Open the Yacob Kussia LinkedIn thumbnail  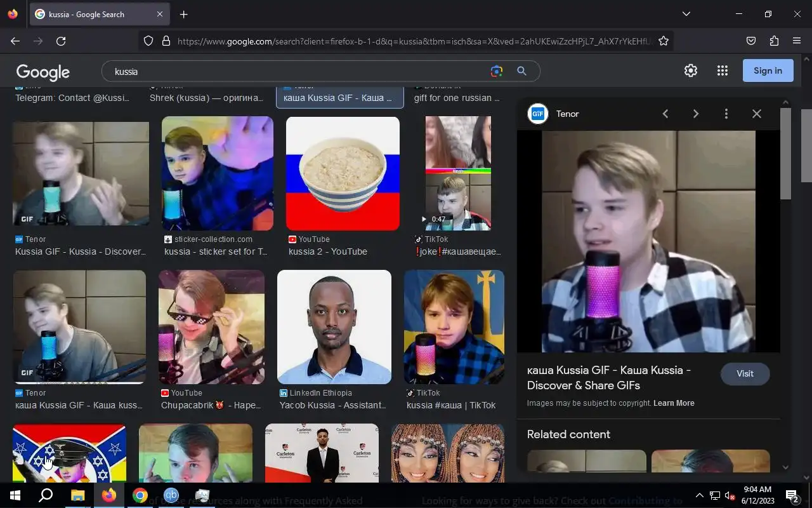[x=334, y=327]
